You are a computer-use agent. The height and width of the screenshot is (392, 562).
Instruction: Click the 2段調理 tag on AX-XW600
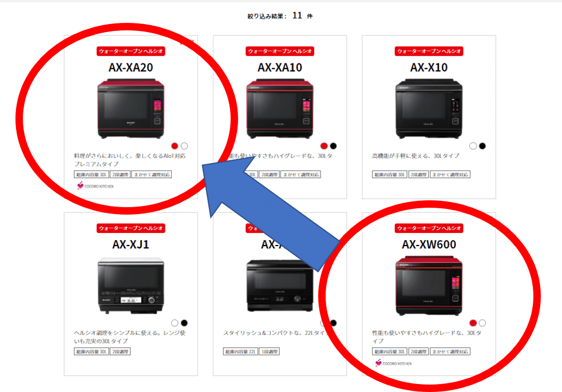click(x=418, y=351)
